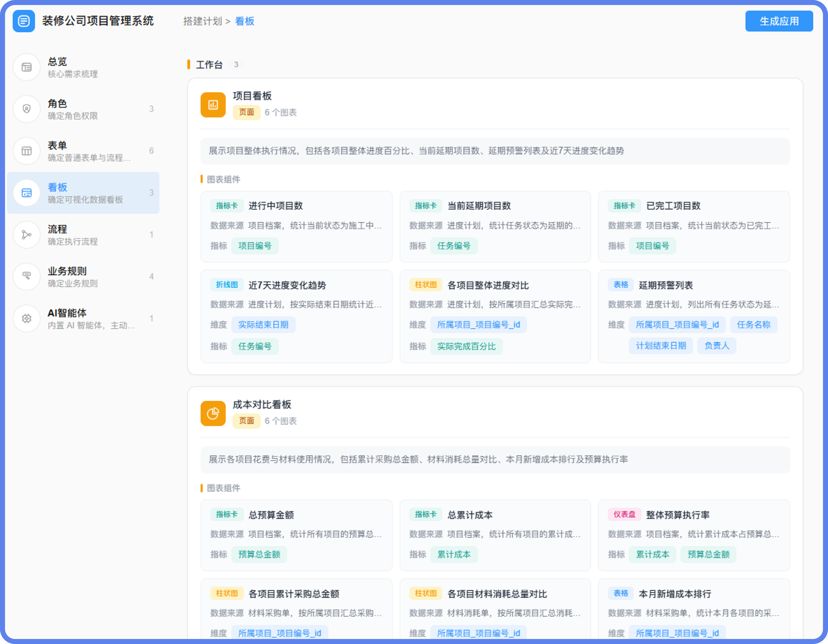Open the 总览 menu entry

[83, 67]
